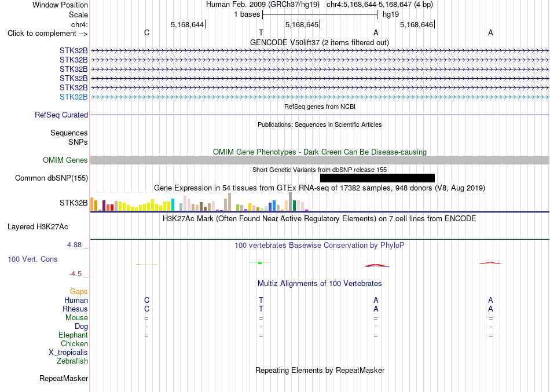The height and width of the screenshot is (392, 550).
Task: Click the gray OMIM Genes item bar
Action: point(320,160)
